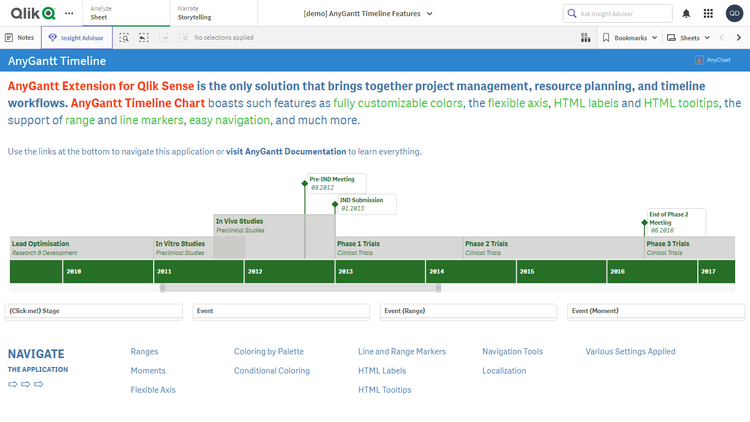
Task: Click the QD user avatar
Action: [734, 13]
